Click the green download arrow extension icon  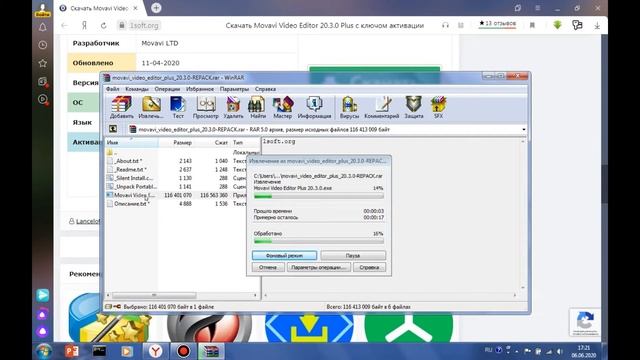557,25
